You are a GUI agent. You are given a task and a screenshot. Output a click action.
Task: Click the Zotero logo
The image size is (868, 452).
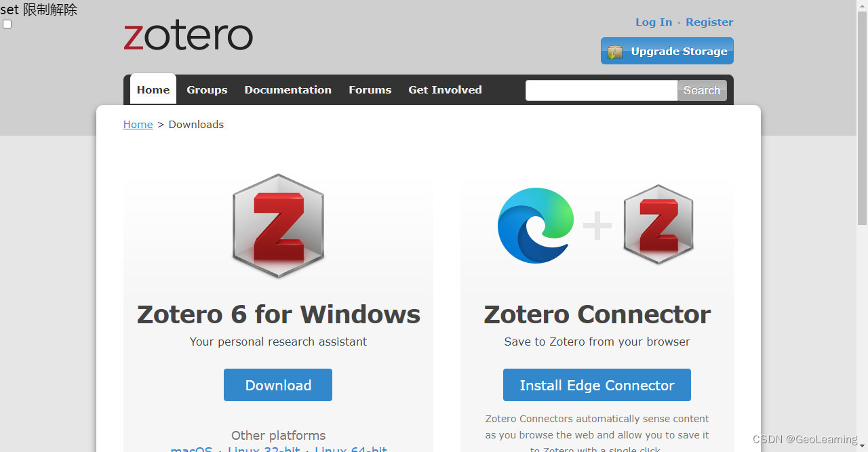click(188, 35)
